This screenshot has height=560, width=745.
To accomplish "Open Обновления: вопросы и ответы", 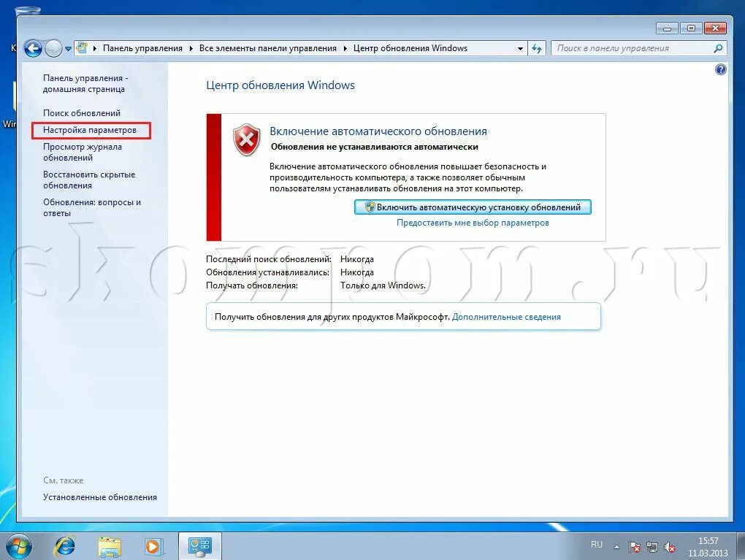I will [x=92, y=207].
